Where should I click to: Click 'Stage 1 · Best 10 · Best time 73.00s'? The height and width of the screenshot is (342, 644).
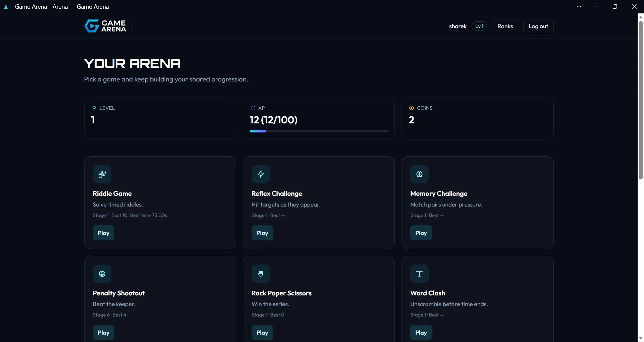(130, 215)
